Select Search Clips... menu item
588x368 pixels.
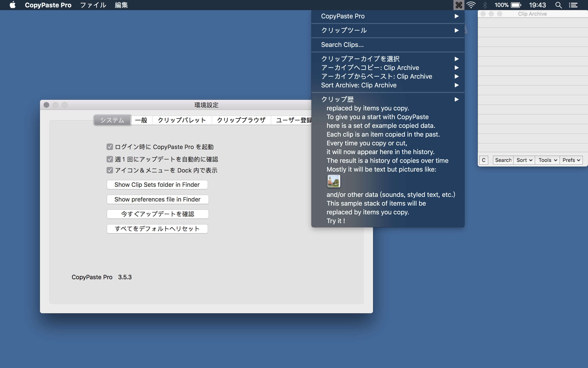(x=388, y=45)
